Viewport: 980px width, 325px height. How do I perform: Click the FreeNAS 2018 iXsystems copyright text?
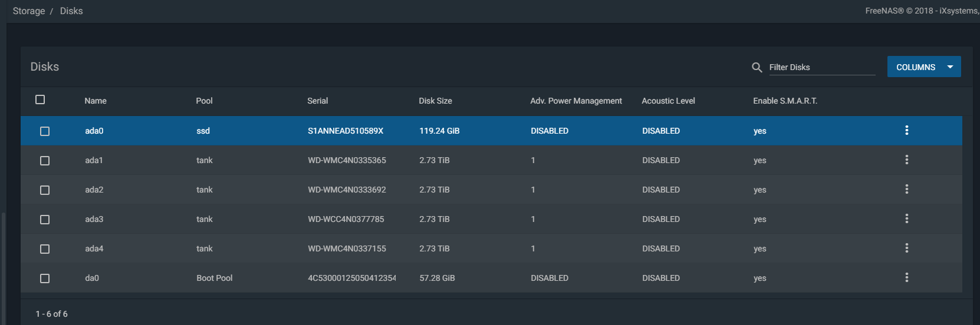922,11
